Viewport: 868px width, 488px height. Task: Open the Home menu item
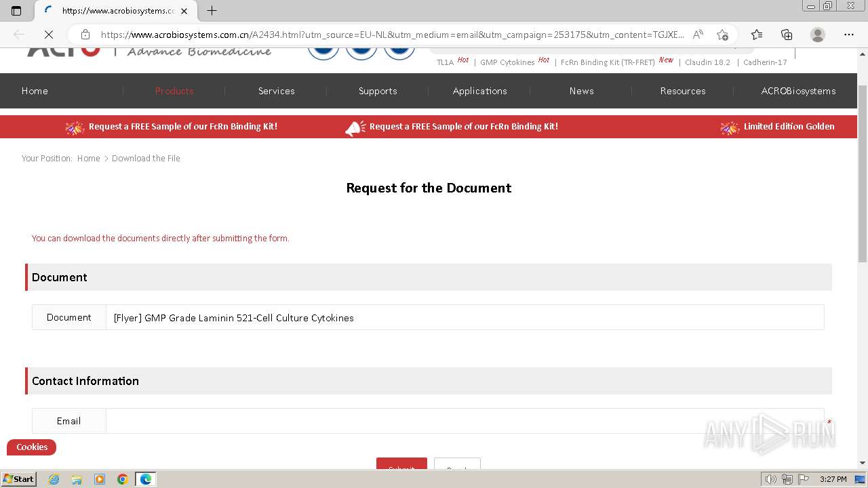[35, 91]
